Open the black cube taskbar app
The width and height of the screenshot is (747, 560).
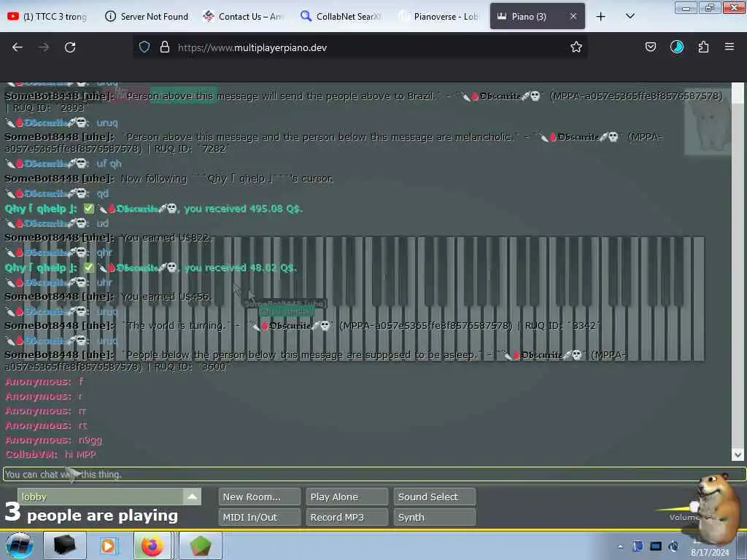click(65, 545)
